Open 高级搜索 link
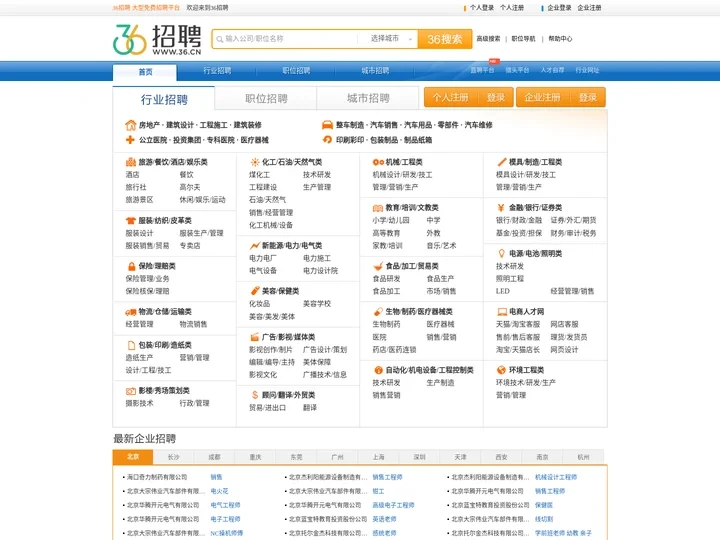Screen dimensions: 720x540 [x=488, y=39]
